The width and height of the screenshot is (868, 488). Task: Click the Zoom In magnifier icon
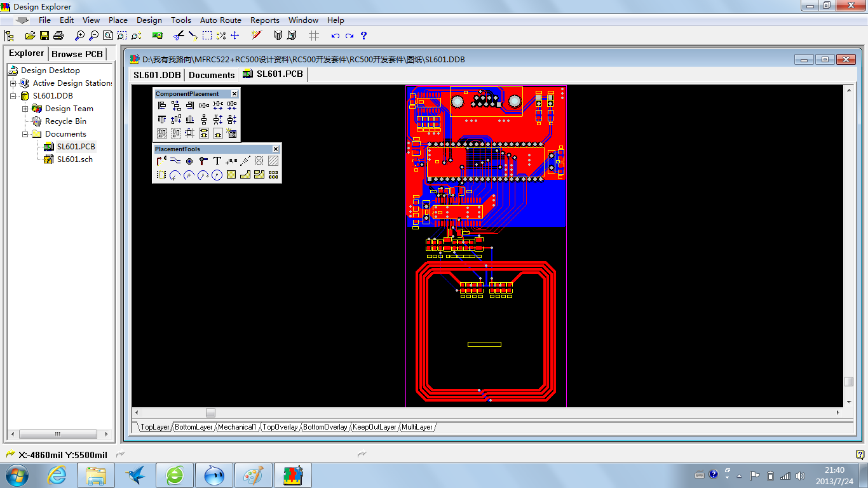[x=79, y=36]
